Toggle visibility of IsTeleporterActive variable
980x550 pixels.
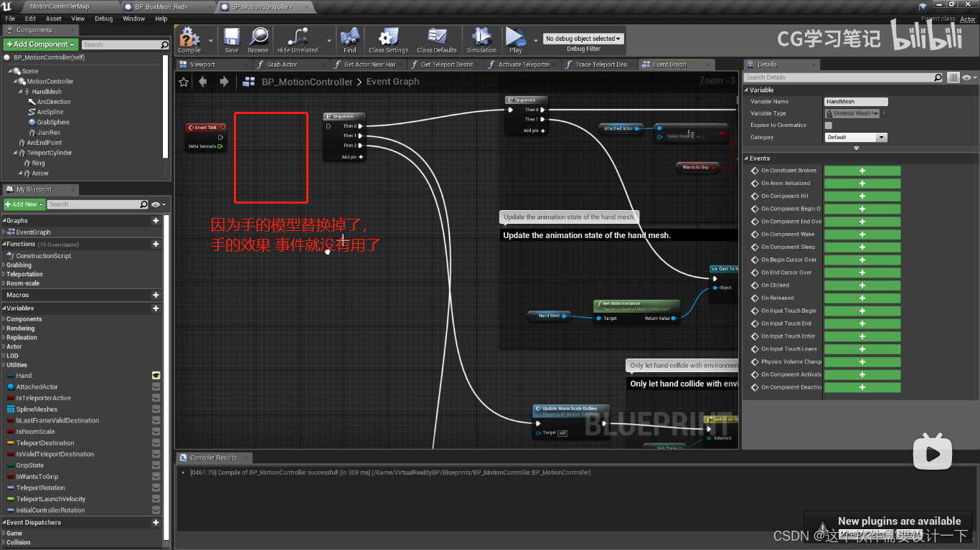tap(156, 398)
